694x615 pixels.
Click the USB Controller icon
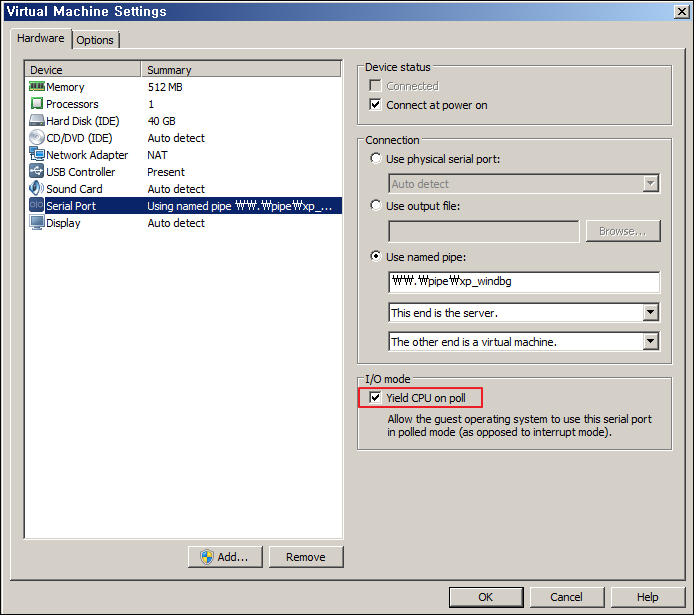pos(37,171)
